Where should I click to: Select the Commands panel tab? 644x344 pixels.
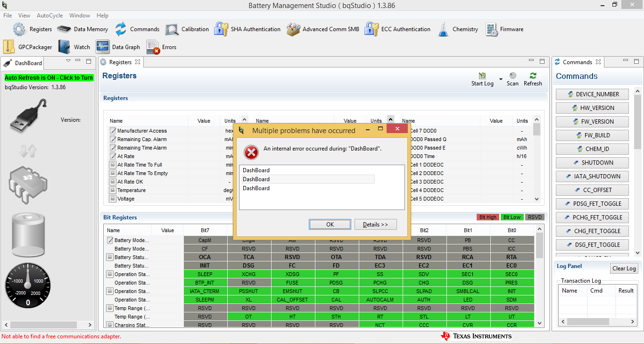coord(578,62)
